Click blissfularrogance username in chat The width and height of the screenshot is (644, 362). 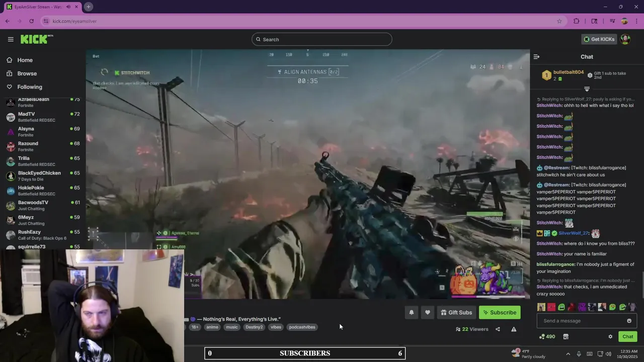point(555,264)
